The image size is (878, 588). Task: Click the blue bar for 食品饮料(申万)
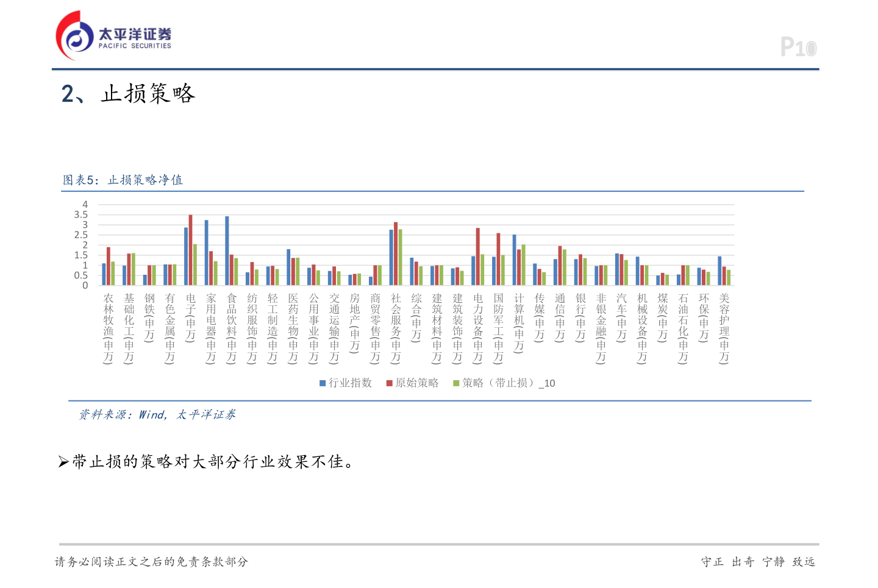(x=227, y=250)
